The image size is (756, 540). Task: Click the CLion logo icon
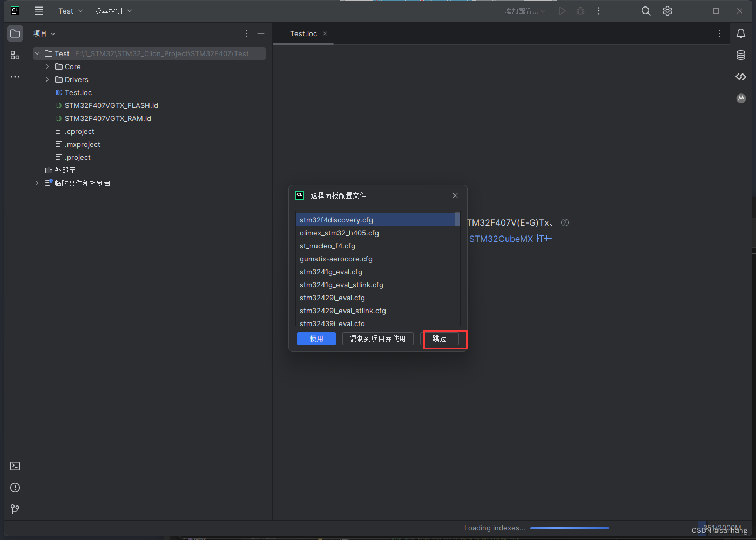(x=15, y=11)
